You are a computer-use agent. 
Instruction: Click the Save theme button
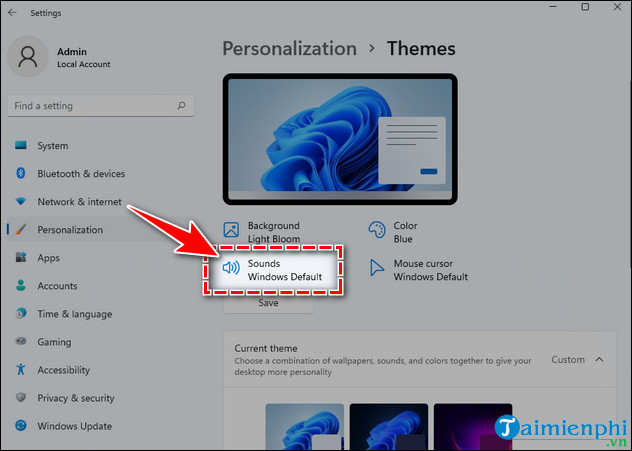pyautogui.click(x=268, y=303)
